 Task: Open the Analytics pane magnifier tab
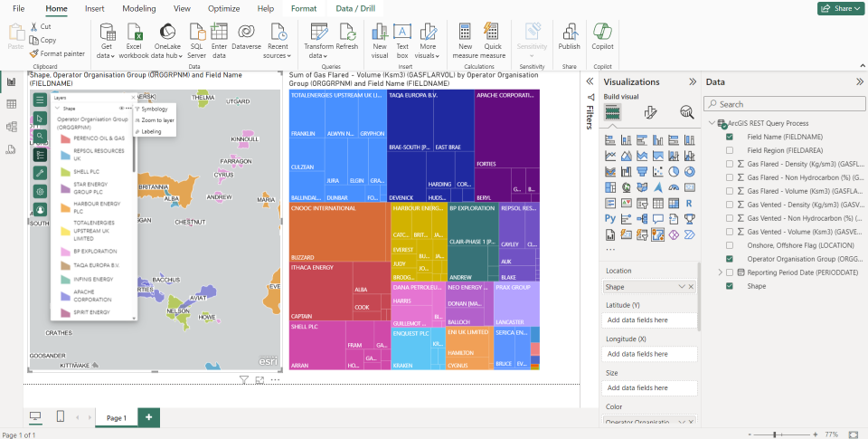[x=687, y=112]
